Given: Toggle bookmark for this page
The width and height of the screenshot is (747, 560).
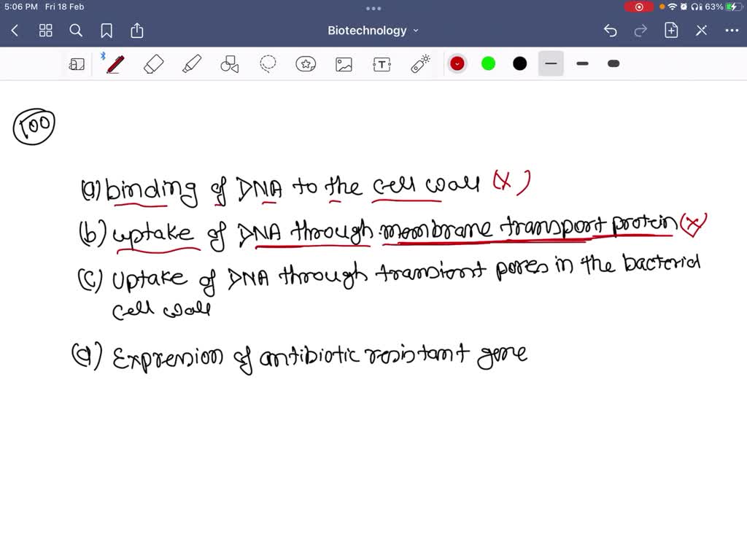Looking at the screenshot, I should 107,31.
